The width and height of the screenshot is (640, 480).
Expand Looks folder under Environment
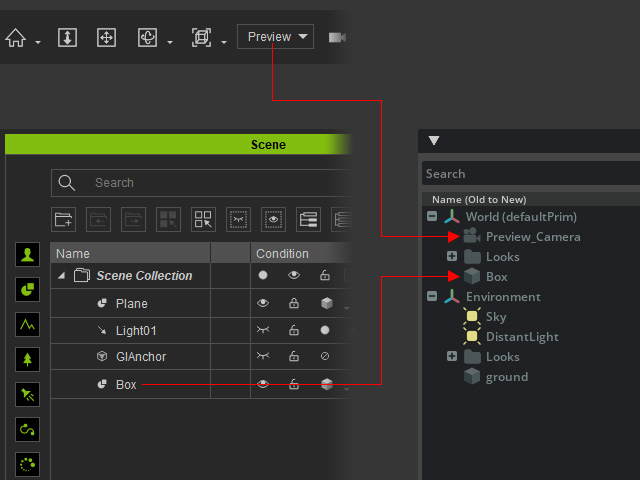[x=452, y=357]
